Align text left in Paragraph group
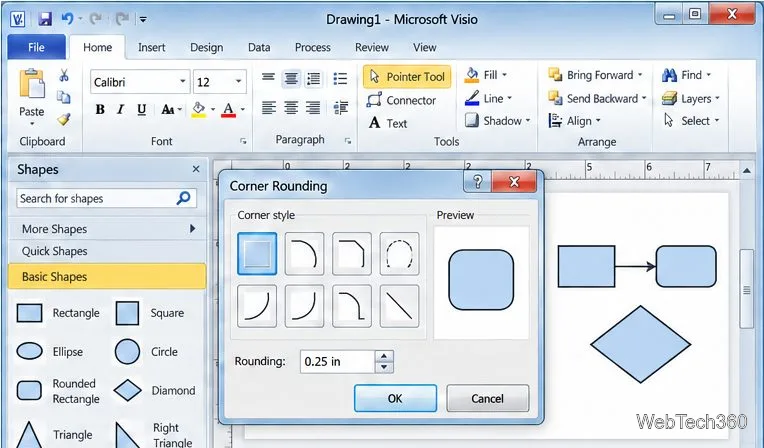The height and width of the screenshot is (448, 764). tap(268, 108)
